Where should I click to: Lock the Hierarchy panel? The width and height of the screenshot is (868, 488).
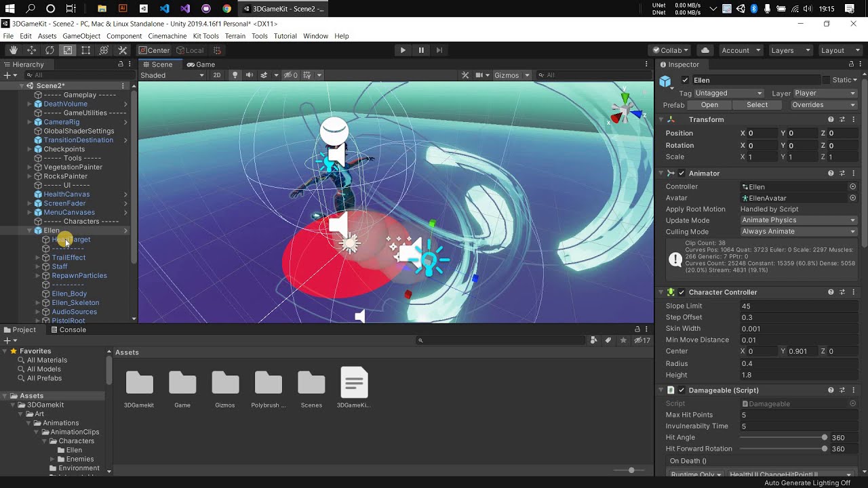click(121, 64)
